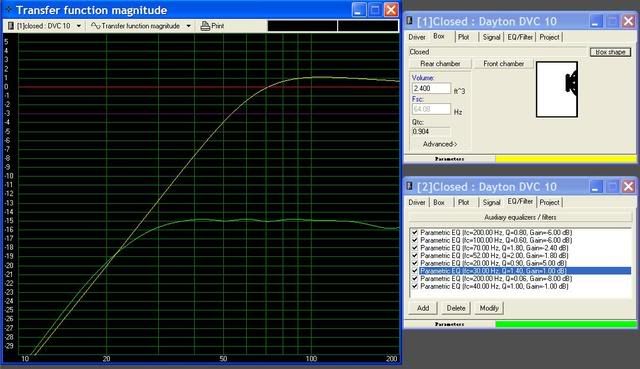Click the waveform icon next to Transfer function magnitude
The height and width of the screenshot is (369, 640).
pos(96,26)
